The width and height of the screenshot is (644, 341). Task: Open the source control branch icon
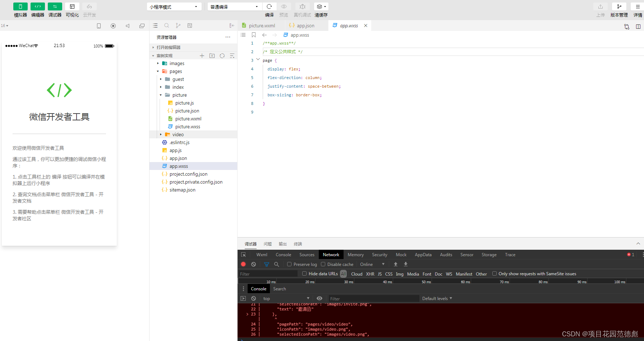pos(178,26)
